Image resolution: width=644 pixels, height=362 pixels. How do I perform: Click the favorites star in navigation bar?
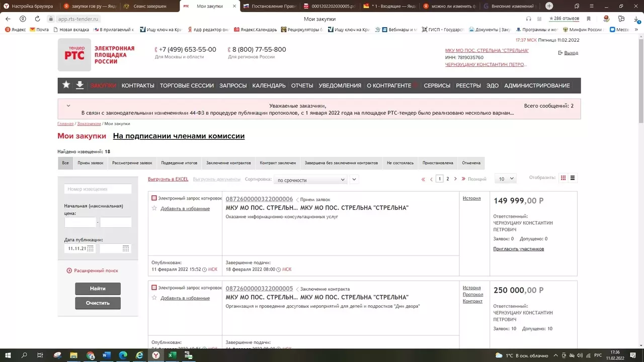[66, 85]
